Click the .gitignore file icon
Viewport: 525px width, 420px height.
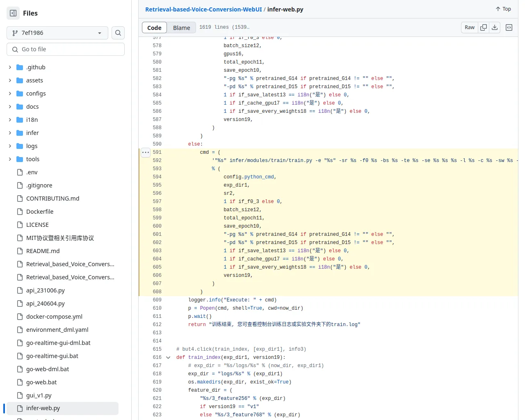coord(20,185)
